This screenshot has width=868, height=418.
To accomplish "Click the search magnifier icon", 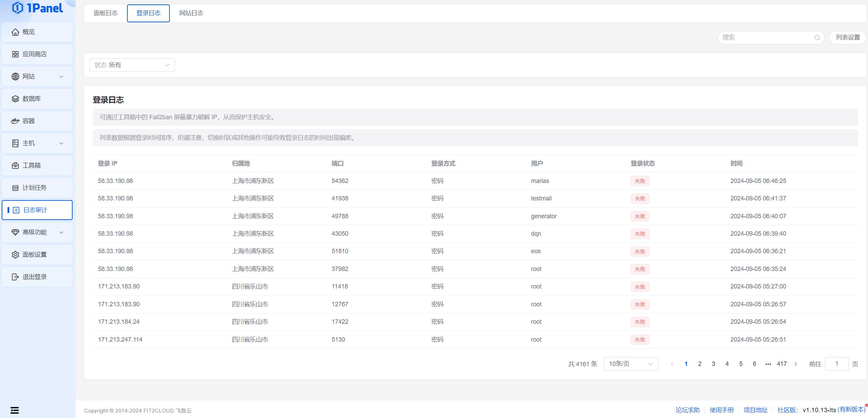I will click(817, 38).
